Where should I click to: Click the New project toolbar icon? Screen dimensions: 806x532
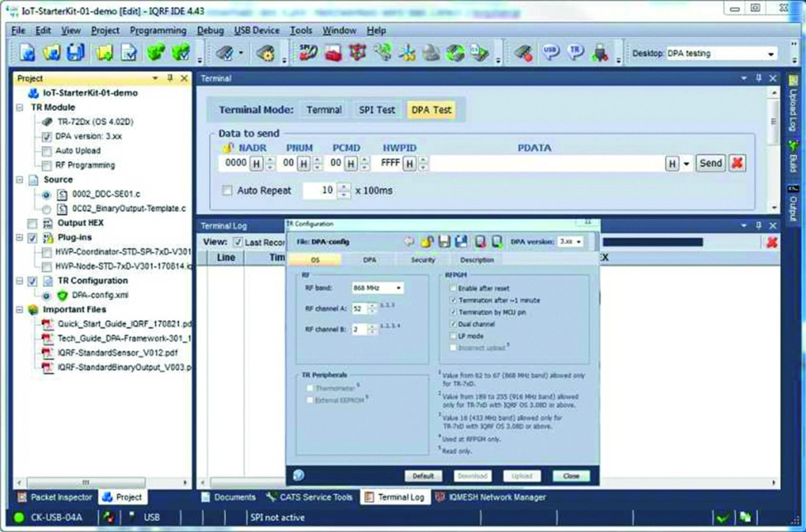[27, 54]
